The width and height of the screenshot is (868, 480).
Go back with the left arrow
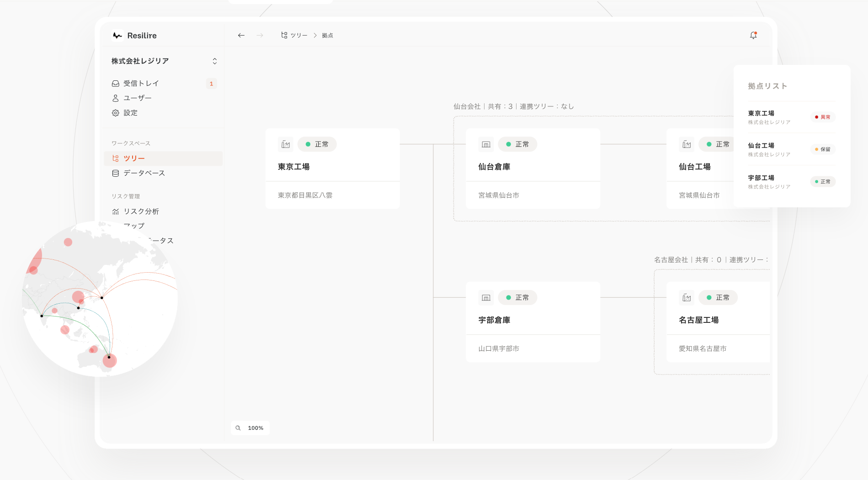click(241, 35)
